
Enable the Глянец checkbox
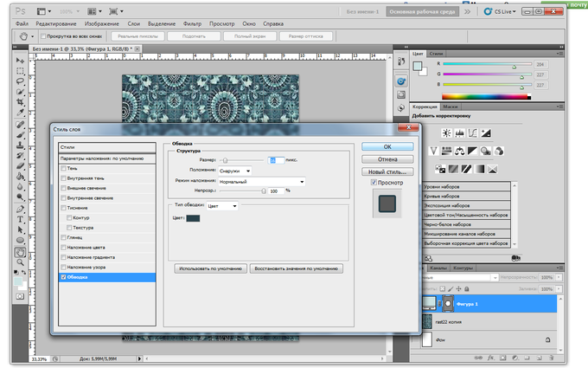[x=63, y=237]
